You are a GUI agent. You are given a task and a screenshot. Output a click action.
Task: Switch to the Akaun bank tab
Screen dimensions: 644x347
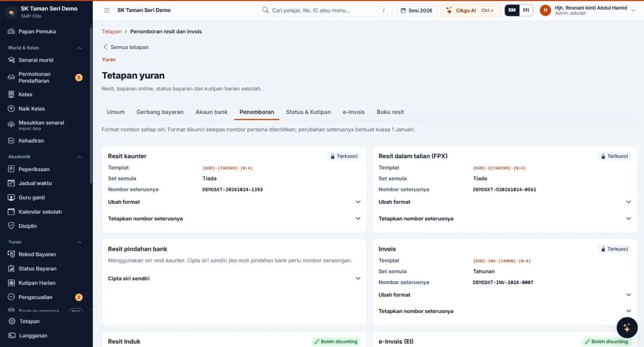click(x=212, y=112)
